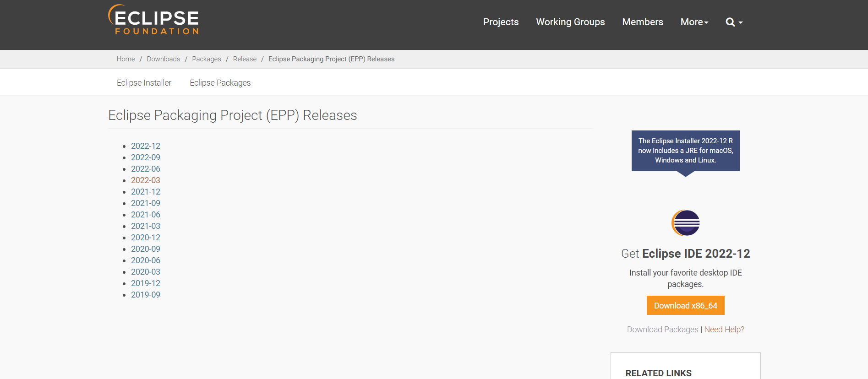Viewport: 868px width, 379px height.
Task: Open the 2020-09 release
Action: tap(146, 249)
